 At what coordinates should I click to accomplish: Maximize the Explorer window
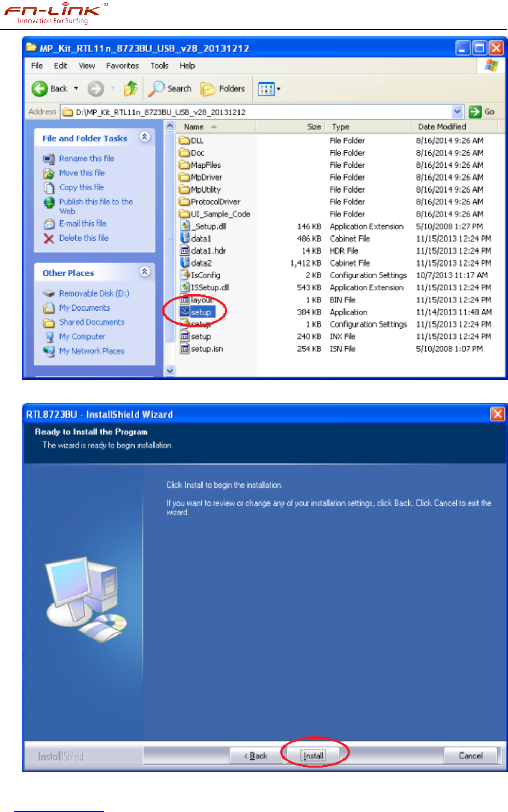coord(480,48)
